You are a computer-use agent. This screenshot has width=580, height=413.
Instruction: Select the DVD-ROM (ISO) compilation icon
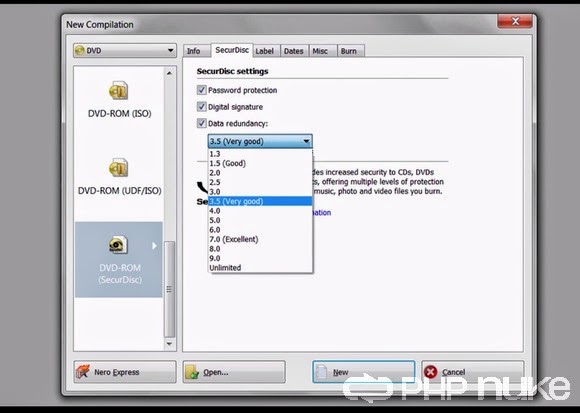point(119,91)
